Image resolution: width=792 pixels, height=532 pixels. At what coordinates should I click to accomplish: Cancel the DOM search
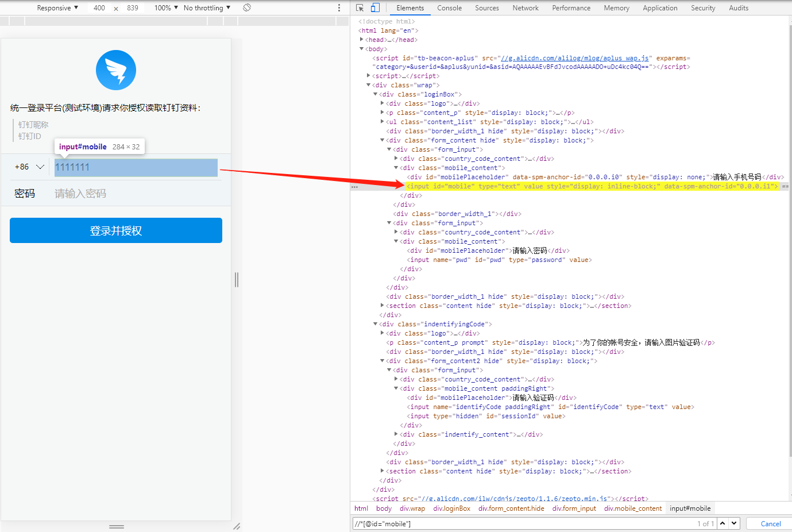pyautogui.click(x=771, y=524)
